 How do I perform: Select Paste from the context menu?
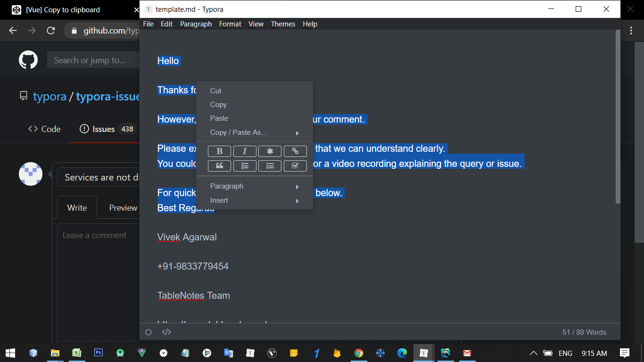pos(219,118)
